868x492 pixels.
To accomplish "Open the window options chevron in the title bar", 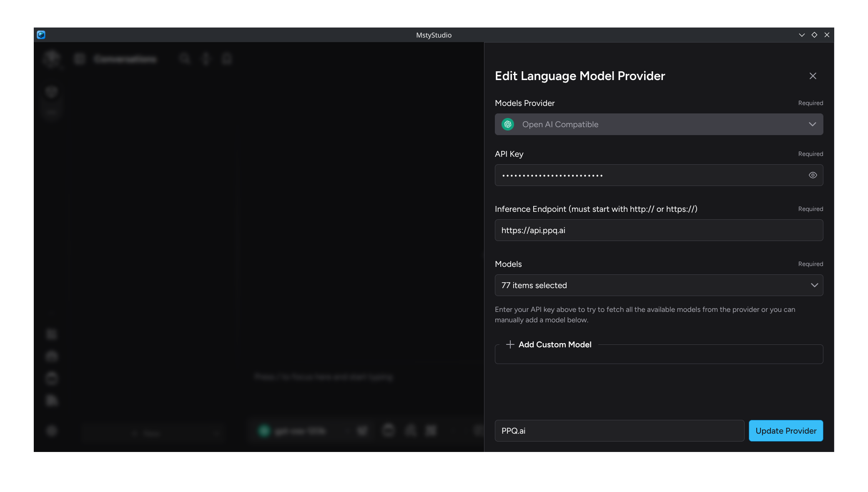I will coord(802,35).
